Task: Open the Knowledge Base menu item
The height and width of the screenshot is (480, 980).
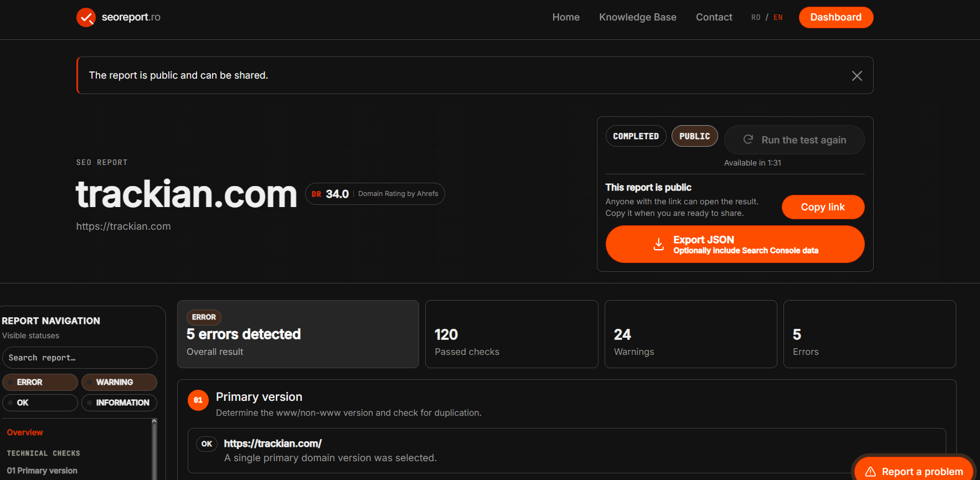Action: coord(638,17)
